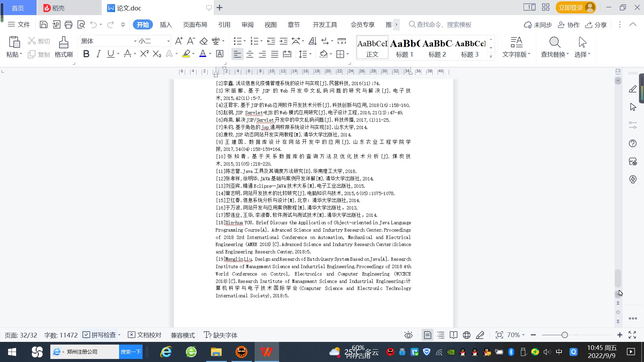Toggle justified text alignment
Image resolution: width=644 pixels, height=362 pixels.
275,54
